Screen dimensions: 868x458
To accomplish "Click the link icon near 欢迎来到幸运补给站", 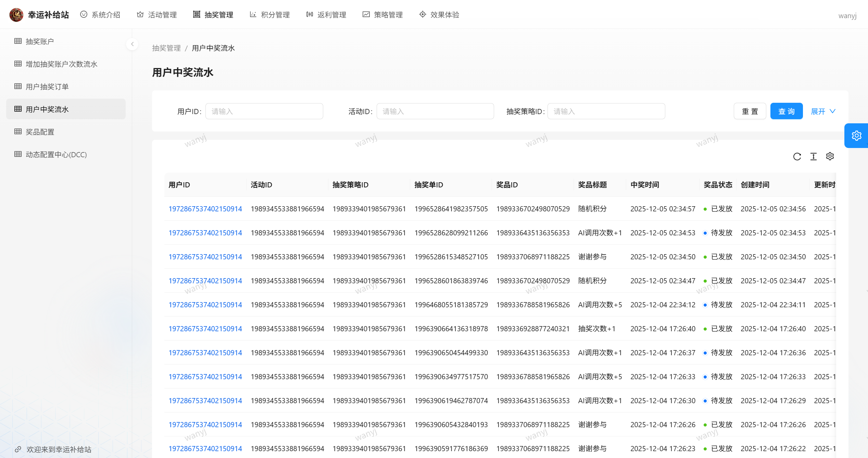I will 19,449.
